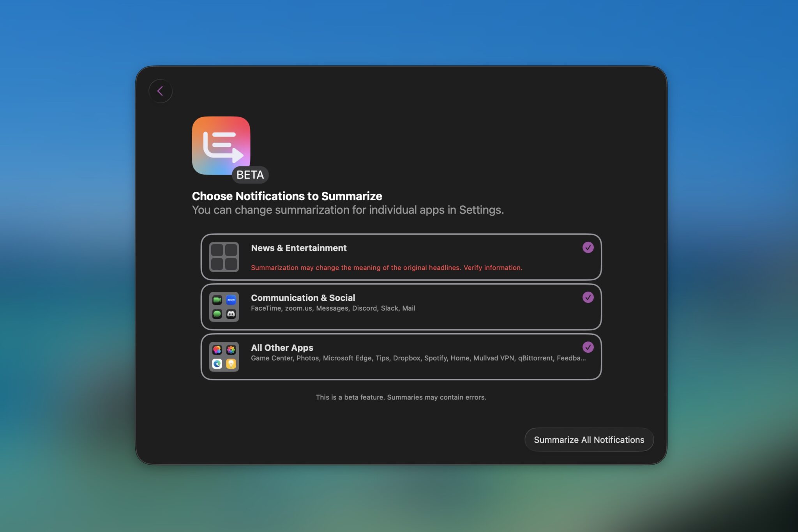
Task: Click the Summarize All Notifications button
Action: (589, 439)
